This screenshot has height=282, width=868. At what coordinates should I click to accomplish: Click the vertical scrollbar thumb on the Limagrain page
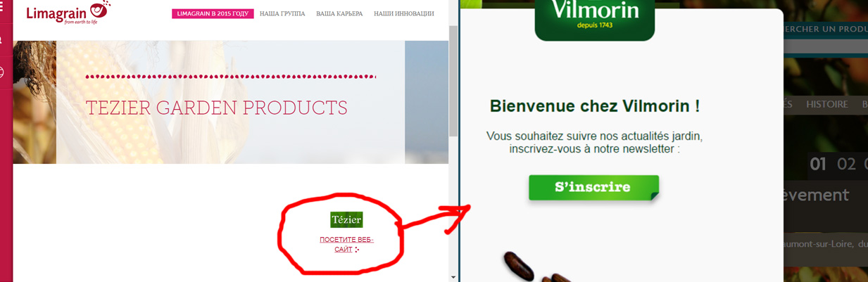[x=453, y=81]
